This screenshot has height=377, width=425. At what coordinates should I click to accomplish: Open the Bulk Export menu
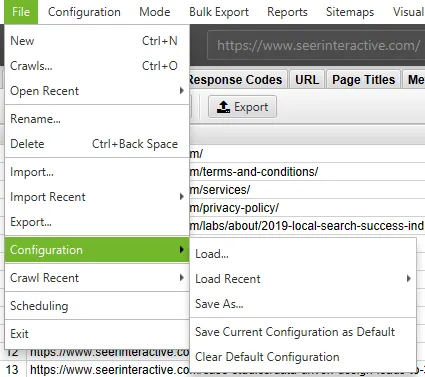click(219, 12)
